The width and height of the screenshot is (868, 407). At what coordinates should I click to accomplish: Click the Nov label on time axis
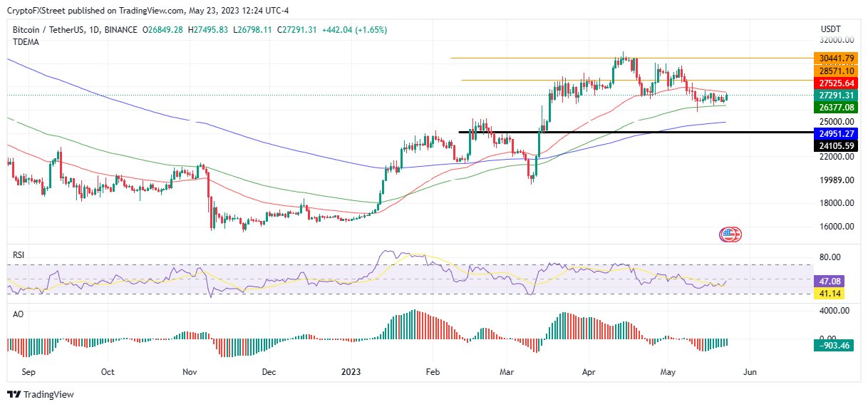point(190,371)
